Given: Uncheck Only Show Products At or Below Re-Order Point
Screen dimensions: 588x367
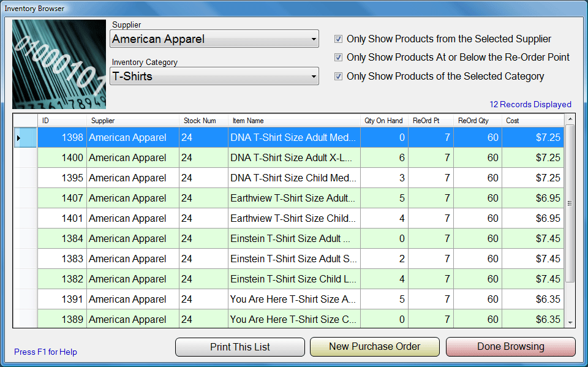Looking at the screenshot, I should [x=339, y=58].
